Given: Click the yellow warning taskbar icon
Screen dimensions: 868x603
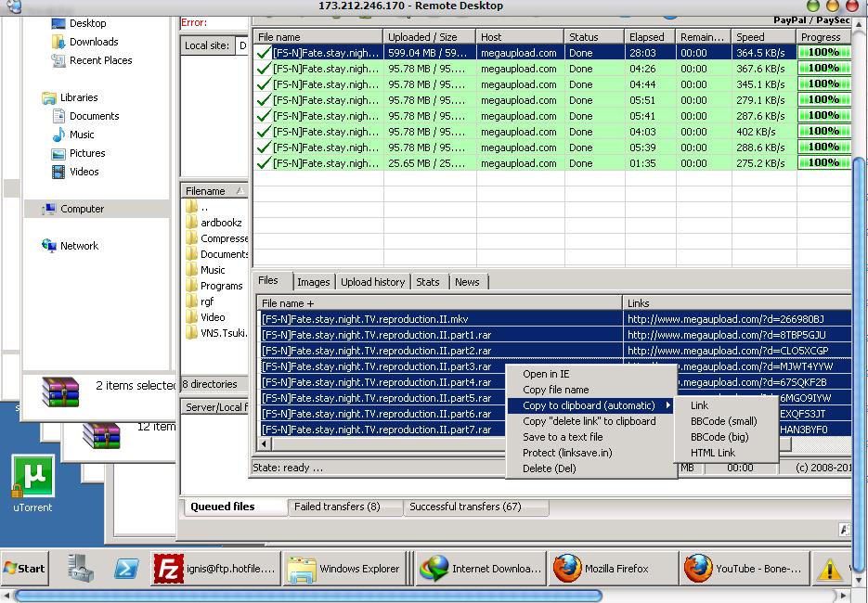Looking at the screenshot, I should (829, 569).
